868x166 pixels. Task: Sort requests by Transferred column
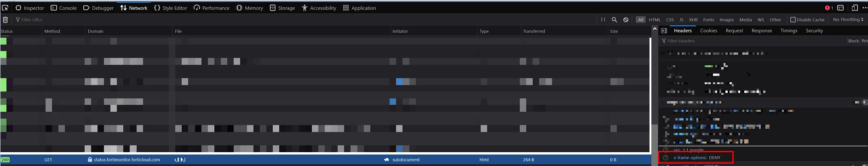564,31
